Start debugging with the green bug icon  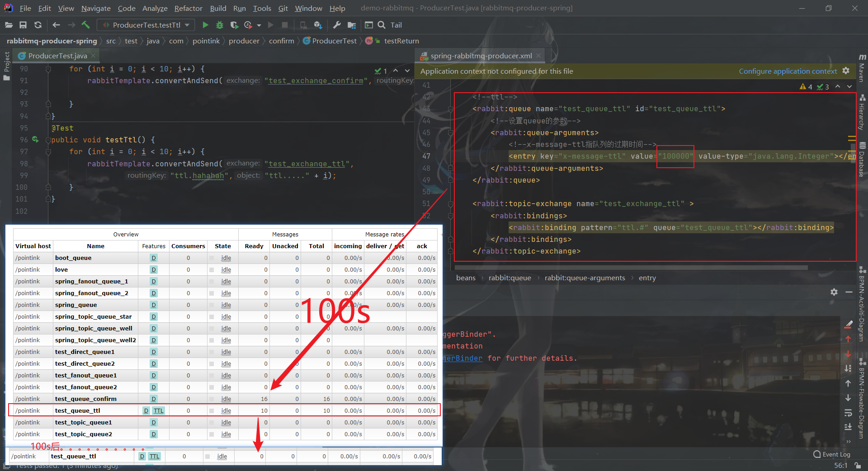220,25
